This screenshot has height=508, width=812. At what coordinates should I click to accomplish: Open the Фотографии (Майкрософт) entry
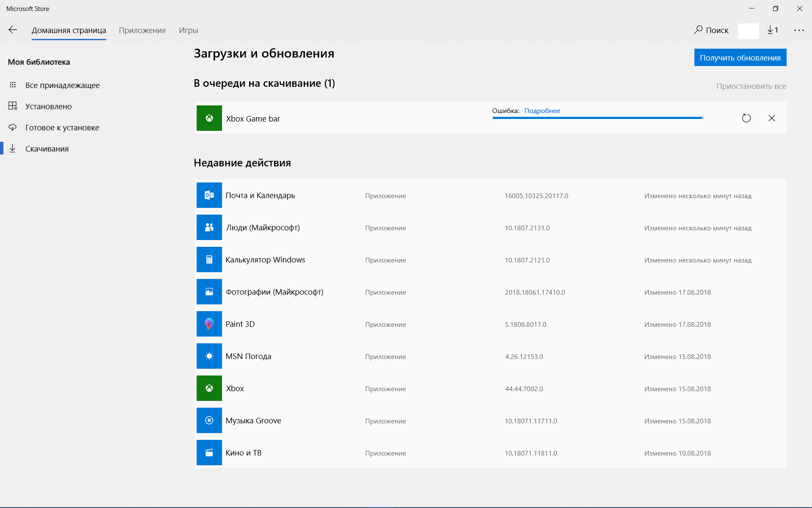click(x=491, y=292)
